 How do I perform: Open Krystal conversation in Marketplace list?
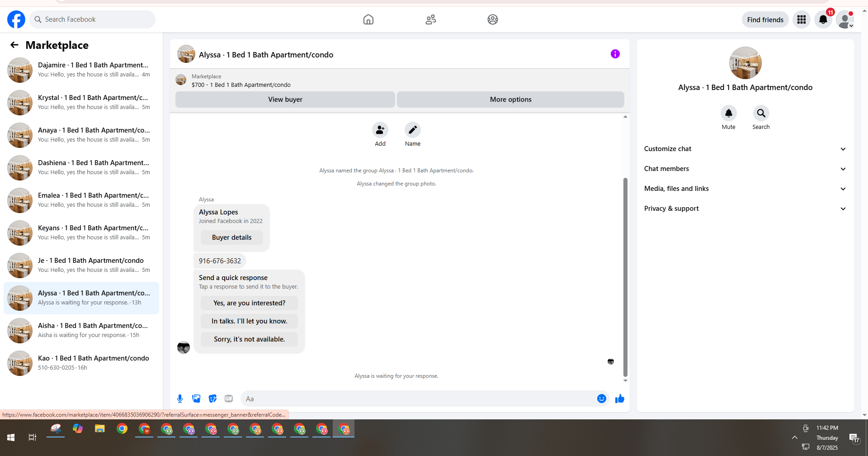click(81, 103)
